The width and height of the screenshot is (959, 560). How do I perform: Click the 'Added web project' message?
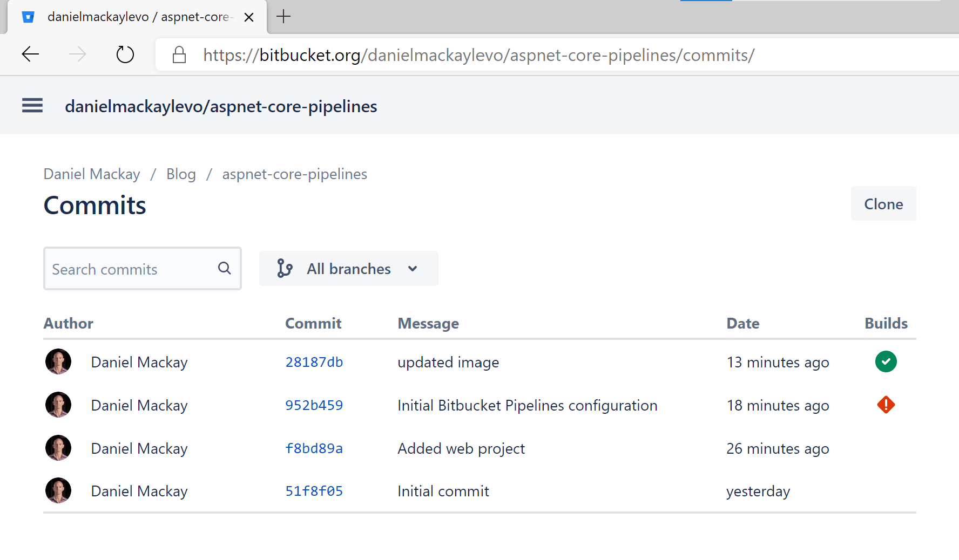461,448
